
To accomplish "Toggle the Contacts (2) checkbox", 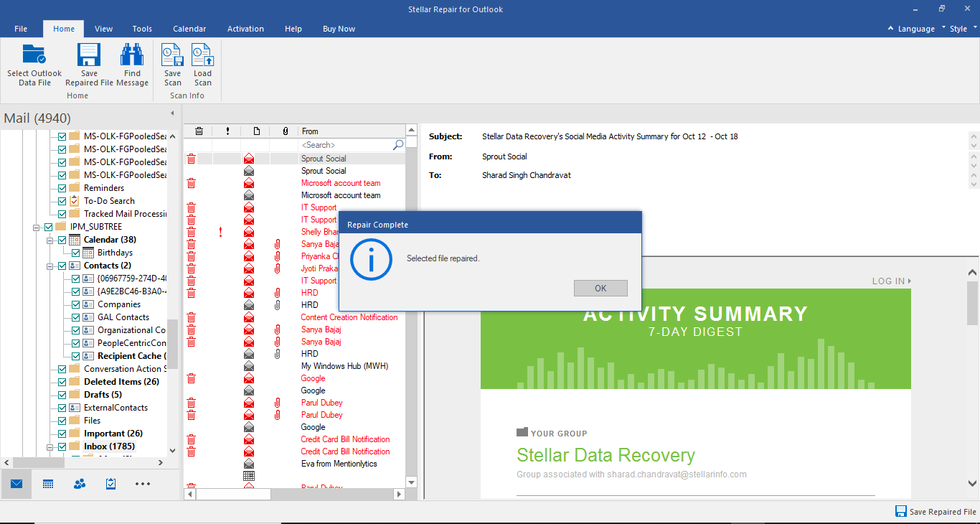I will (x=62, y=266).
